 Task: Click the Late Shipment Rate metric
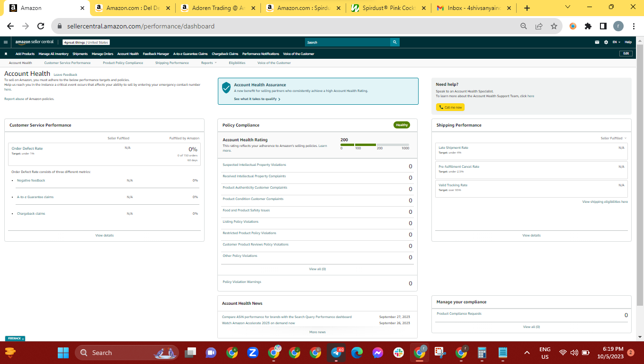coord(453,148)
